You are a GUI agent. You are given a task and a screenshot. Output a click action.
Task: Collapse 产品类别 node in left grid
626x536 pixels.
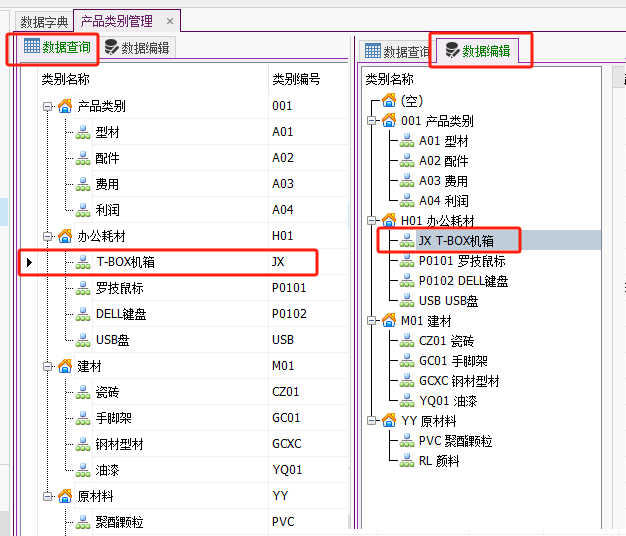[48, 107]
